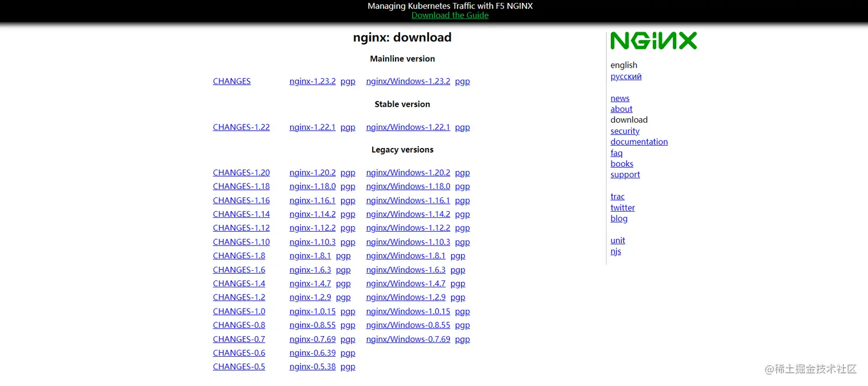The width and height of the screenshot is (868, 386).
Task: Download nginx-1.0.15
Action: pyautogui.click(x=312, y=311)
